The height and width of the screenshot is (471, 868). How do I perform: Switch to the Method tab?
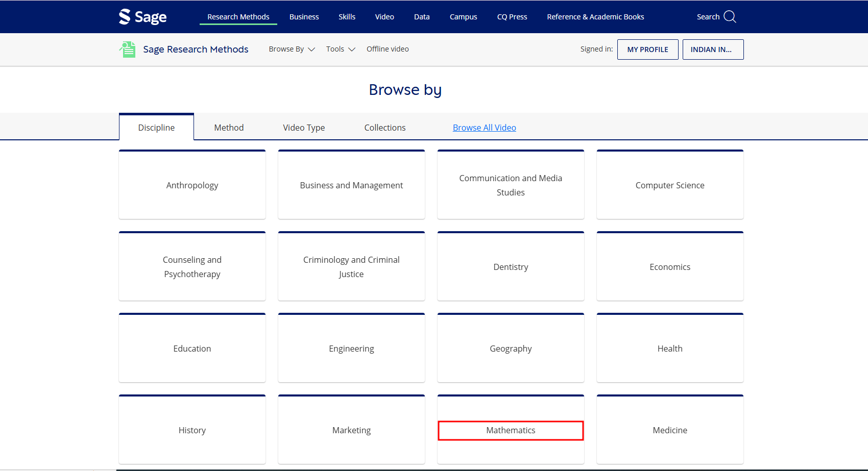coord(229,128)
